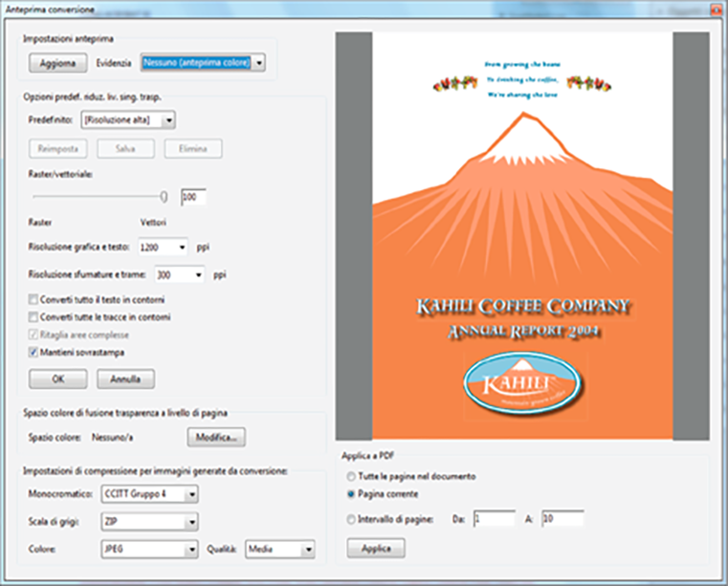
Task: Click the Anteprima conversione window title
Action: tap(50, 10)
